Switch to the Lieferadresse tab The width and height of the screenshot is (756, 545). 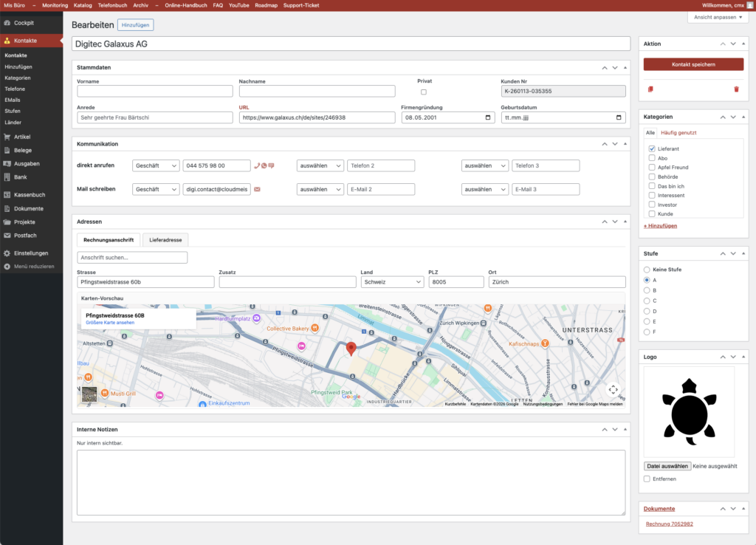coord(165,240)
